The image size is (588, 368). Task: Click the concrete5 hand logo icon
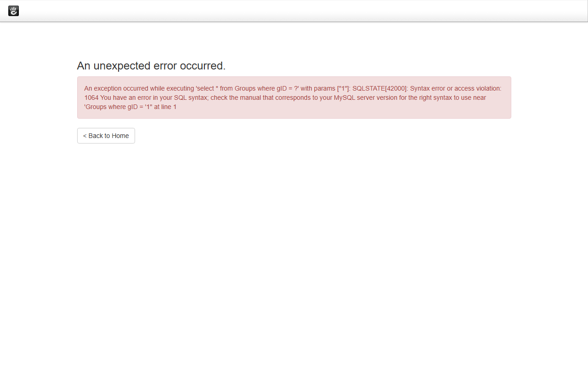pos(13,11)
